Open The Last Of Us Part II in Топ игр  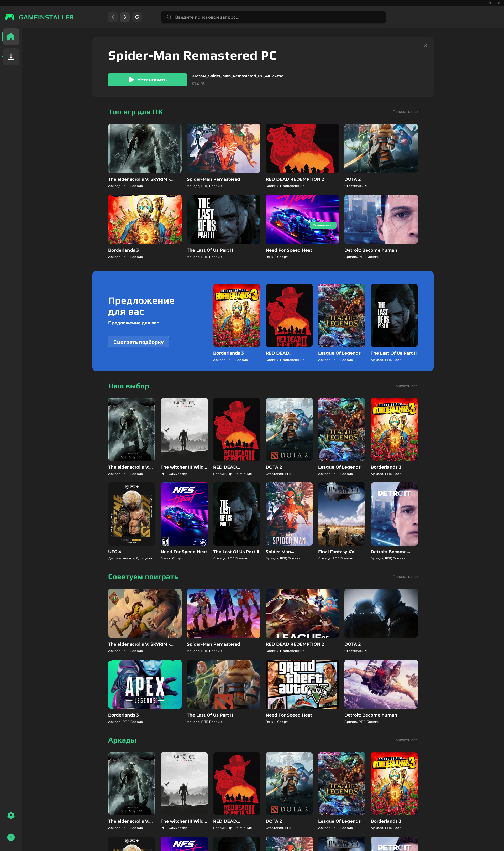tap(223, 219)
